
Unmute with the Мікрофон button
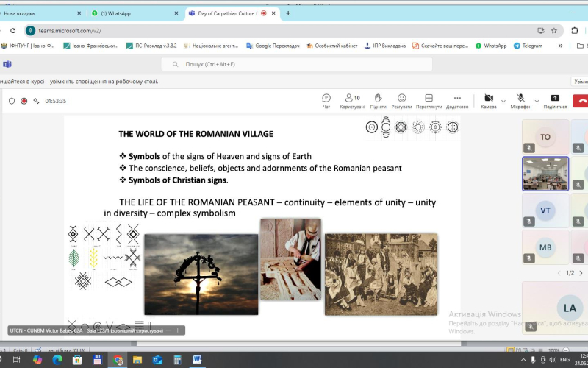[x=520, y=102]
